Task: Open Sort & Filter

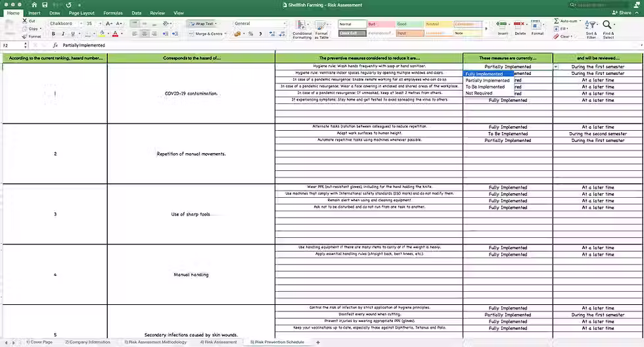Action: click(x=591, y=30)
